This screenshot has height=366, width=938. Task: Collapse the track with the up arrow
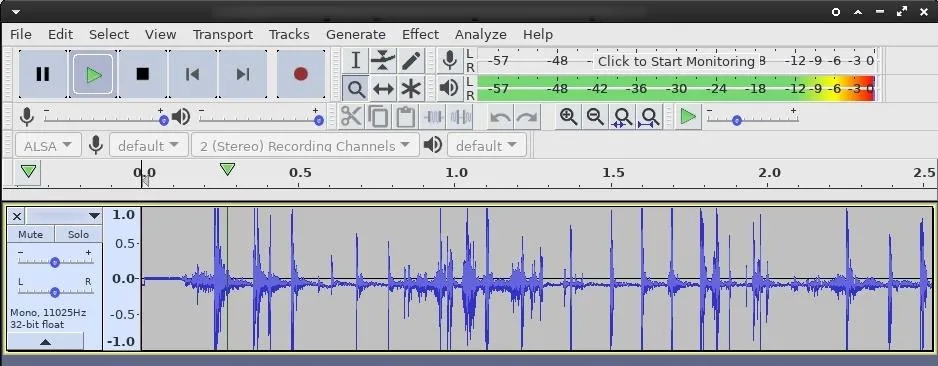click(45, 342)
